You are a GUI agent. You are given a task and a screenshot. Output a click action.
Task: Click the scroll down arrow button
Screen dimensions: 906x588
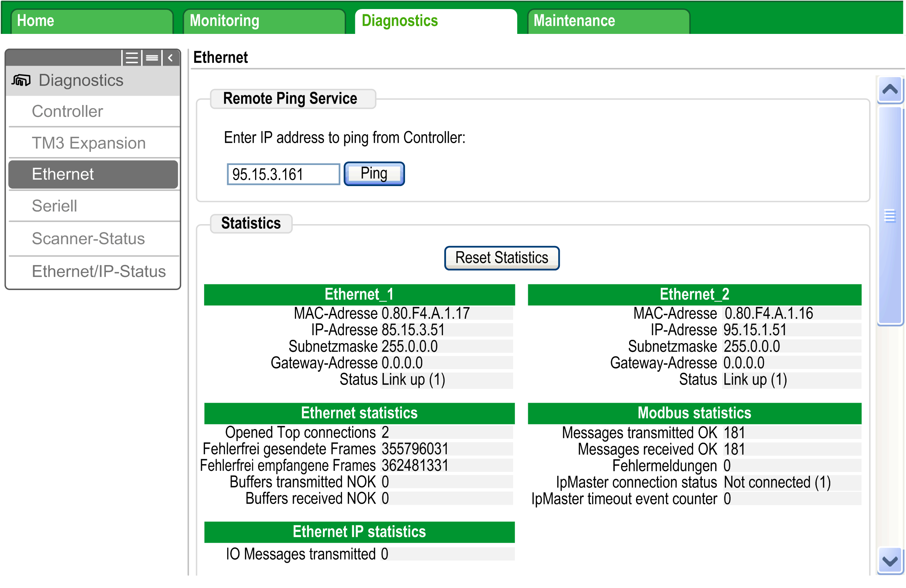point(889,560)
